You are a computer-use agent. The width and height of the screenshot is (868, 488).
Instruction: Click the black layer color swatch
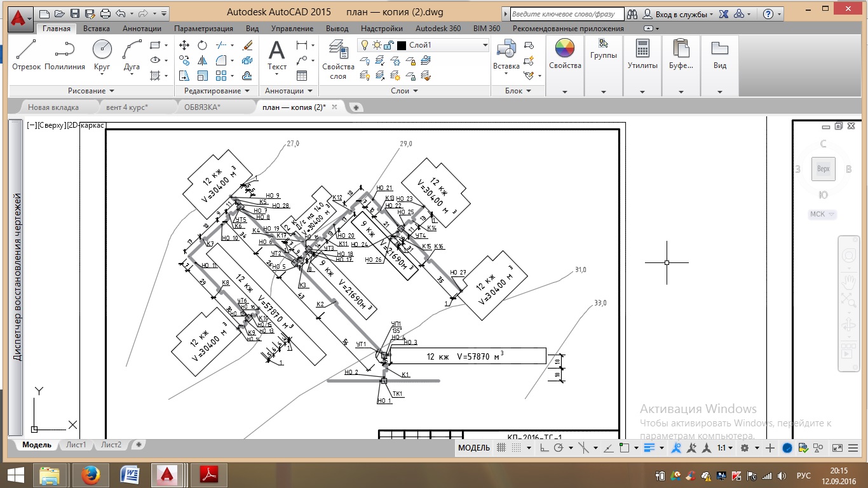(402, 45)
